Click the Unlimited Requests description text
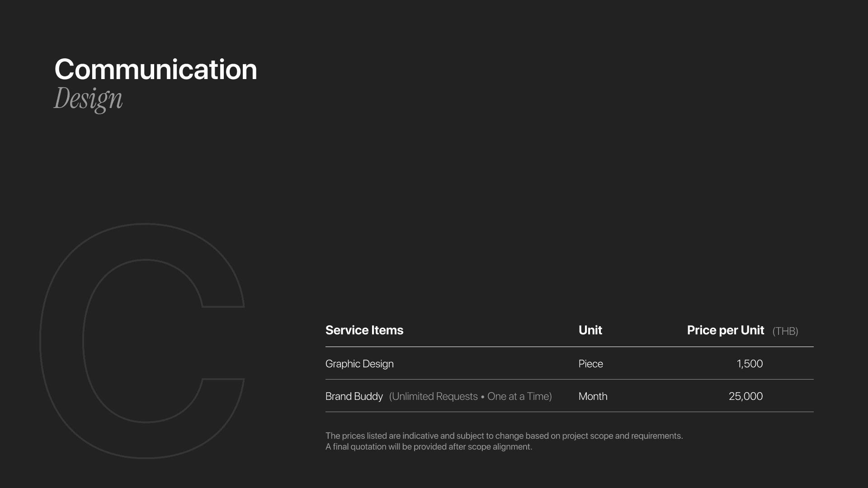This screenshot has height=488, width=868. (x=434, y=396)
